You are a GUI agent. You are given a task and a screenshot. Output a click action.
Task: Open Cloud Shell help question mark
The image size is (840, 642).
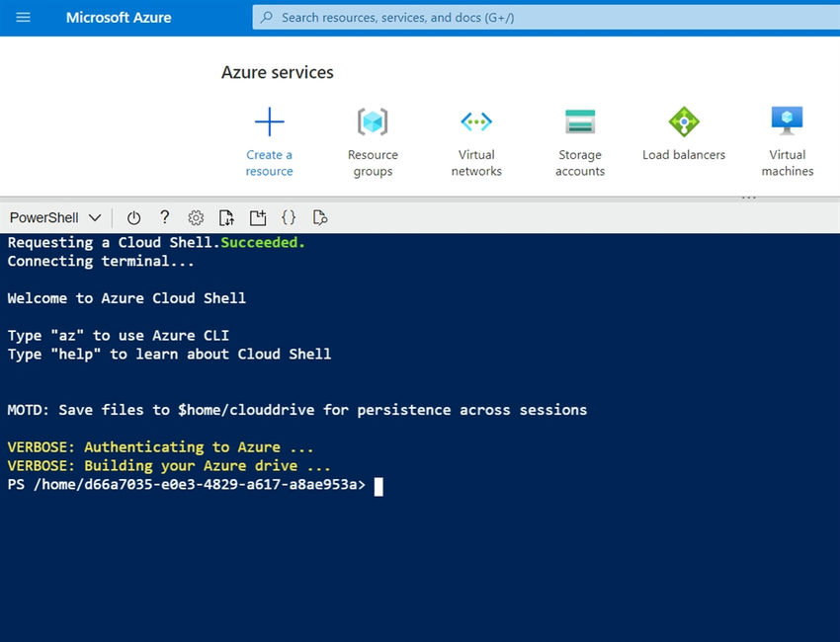(x=164, y=217)
